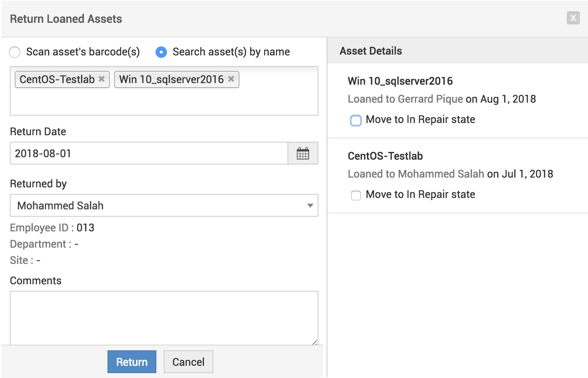Select Search asset(s) by name option

click(161, 52)
